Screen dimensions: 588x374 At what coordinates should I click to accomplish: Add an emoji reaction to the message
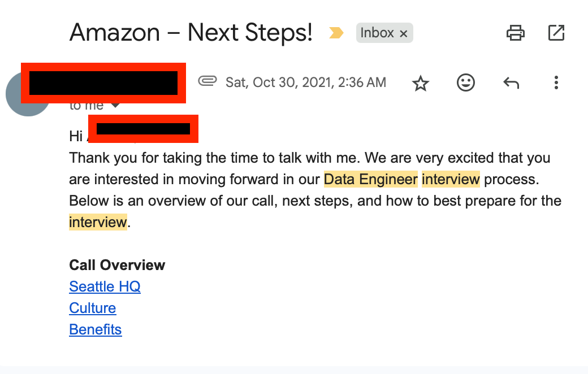click(x=465, y=83)
